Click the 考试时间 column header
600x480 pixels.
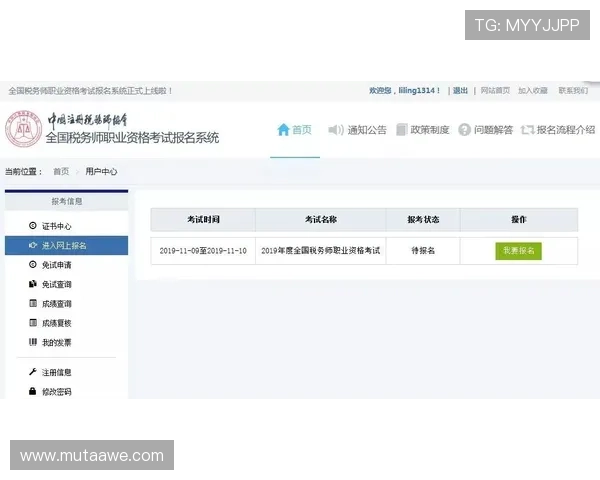(x=203, y=219)
